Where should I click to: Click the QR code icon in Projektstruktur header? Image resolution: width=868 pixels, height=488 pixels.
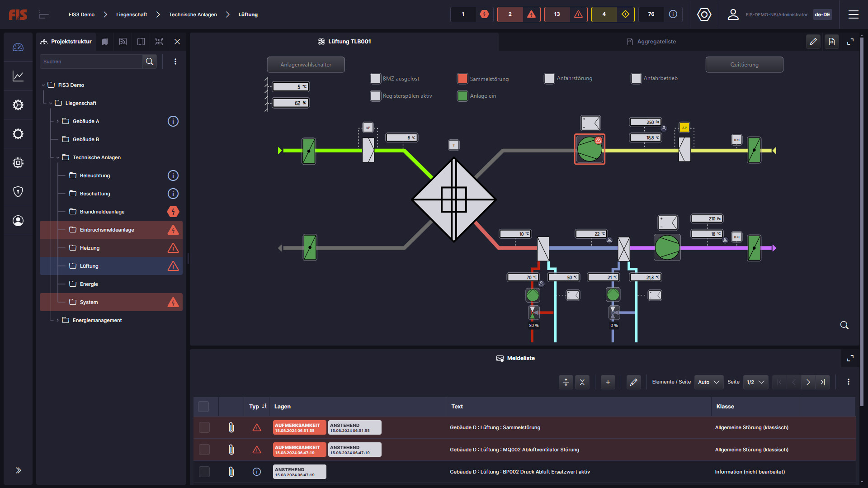point(159,42)
